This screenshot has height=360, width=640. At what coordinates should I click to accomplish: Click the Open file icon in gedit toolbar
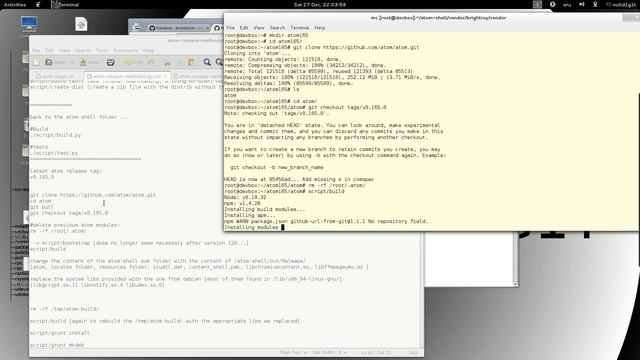49,62
